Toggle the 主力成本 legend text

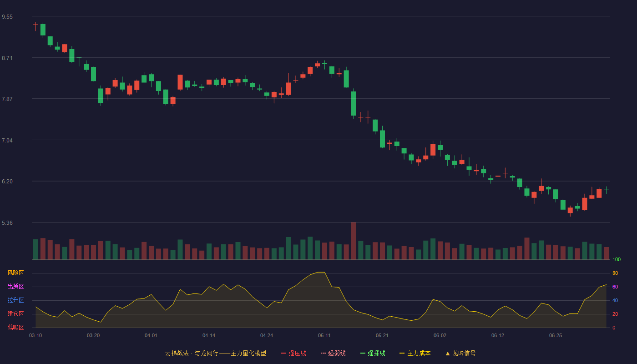coord(419,353)
